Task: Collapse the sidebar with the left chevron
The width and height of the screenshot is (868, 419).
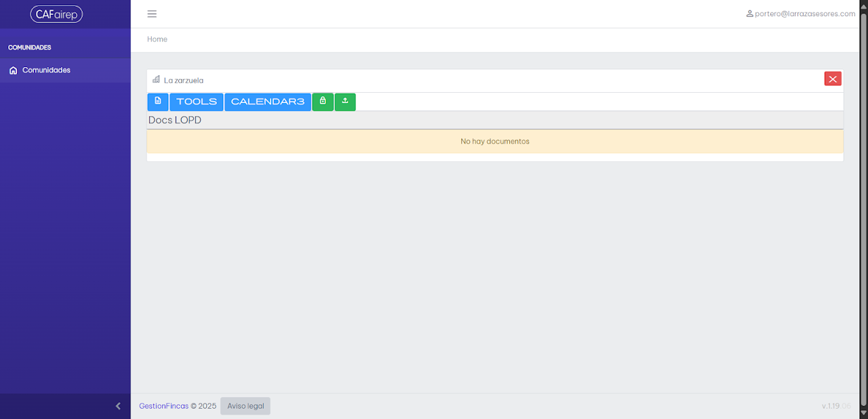Action: (118, 406)
